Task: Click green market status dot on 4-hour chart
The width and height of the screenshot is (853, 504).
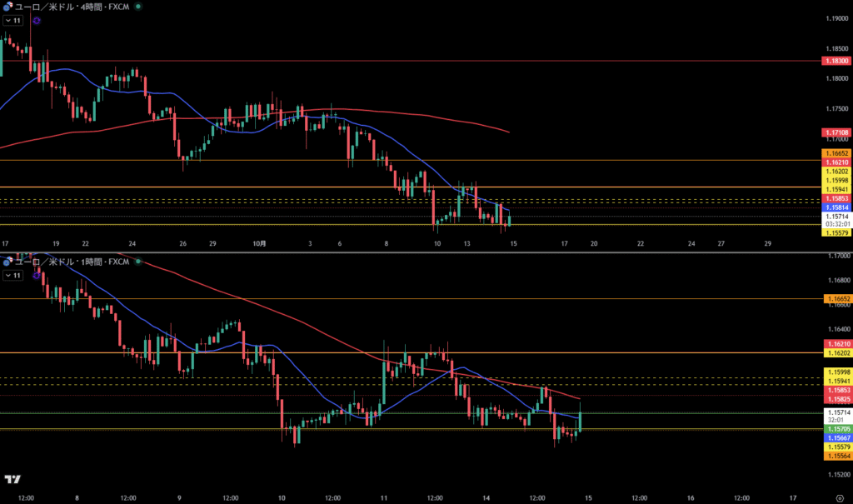Action: click(137, 7)
